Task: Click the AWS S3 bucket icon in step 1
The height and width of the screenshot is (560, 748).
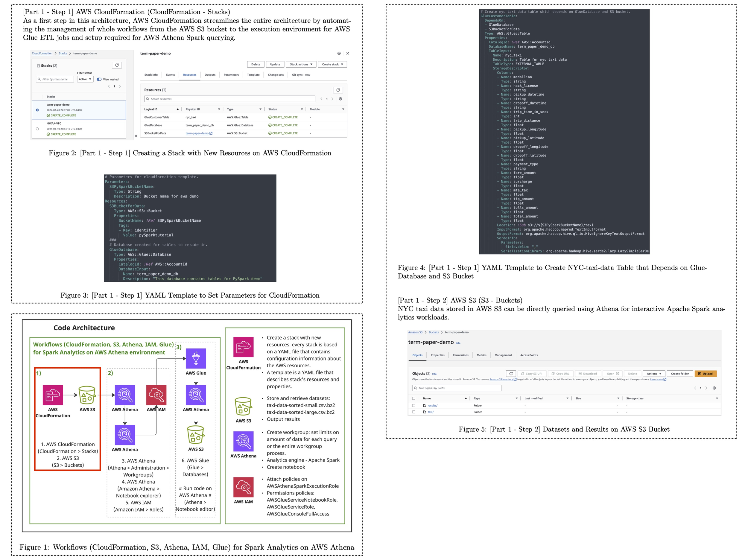Action: [x=87, y=395]
